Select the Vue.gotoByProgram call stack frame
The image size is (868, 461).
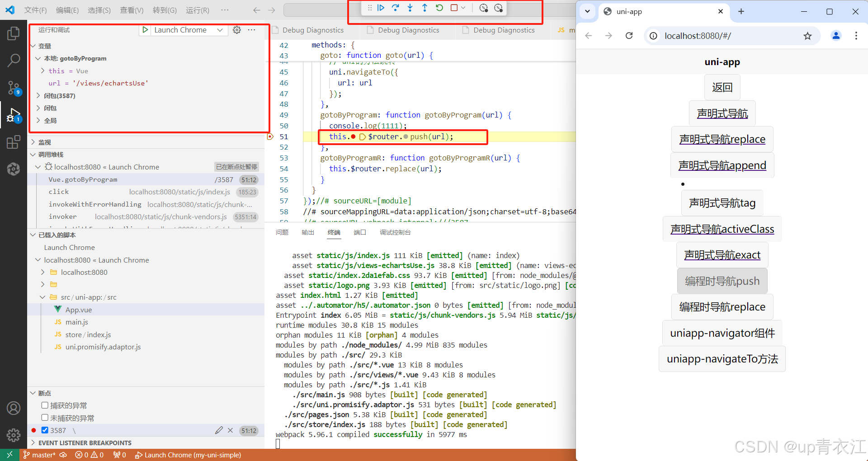(146, 179)
